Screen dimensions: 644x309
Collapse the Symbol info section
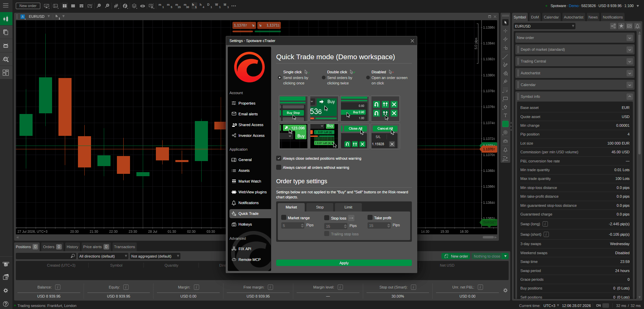point(630,96)
